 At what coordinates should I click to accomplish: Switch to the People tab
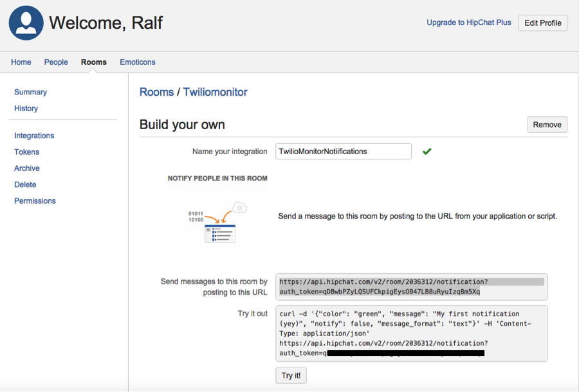click(56, 62)
